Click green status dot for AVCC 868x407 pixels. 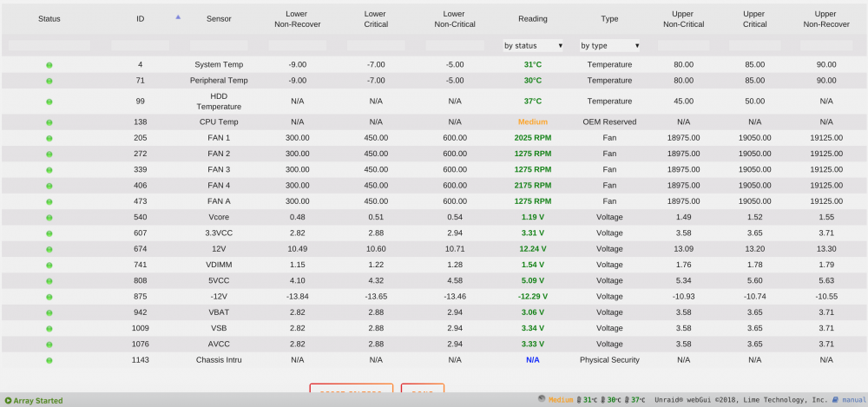(x=49, y=345)
